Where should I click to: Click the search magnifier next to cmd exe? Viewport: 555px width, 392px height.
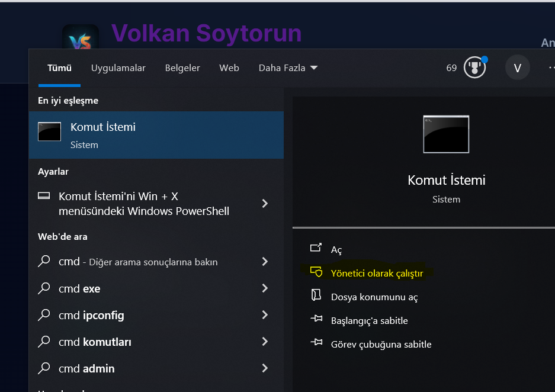click(44, 288)
